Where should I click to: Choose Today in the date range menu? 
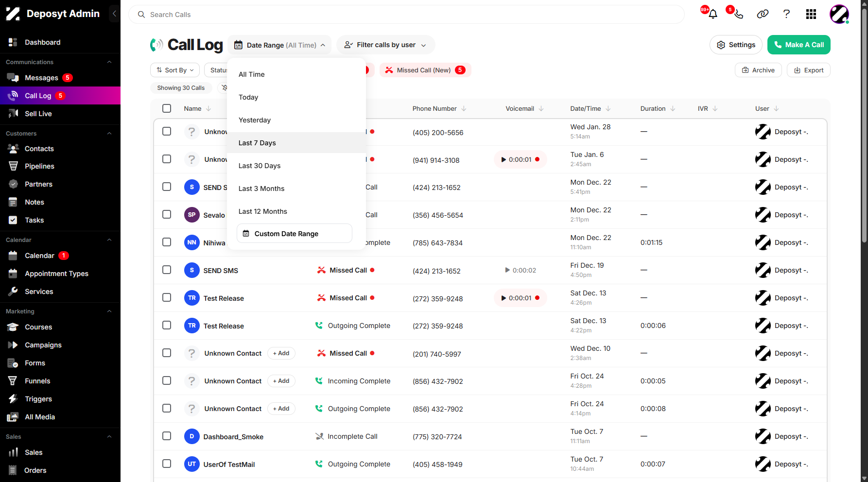coord(296,97)
